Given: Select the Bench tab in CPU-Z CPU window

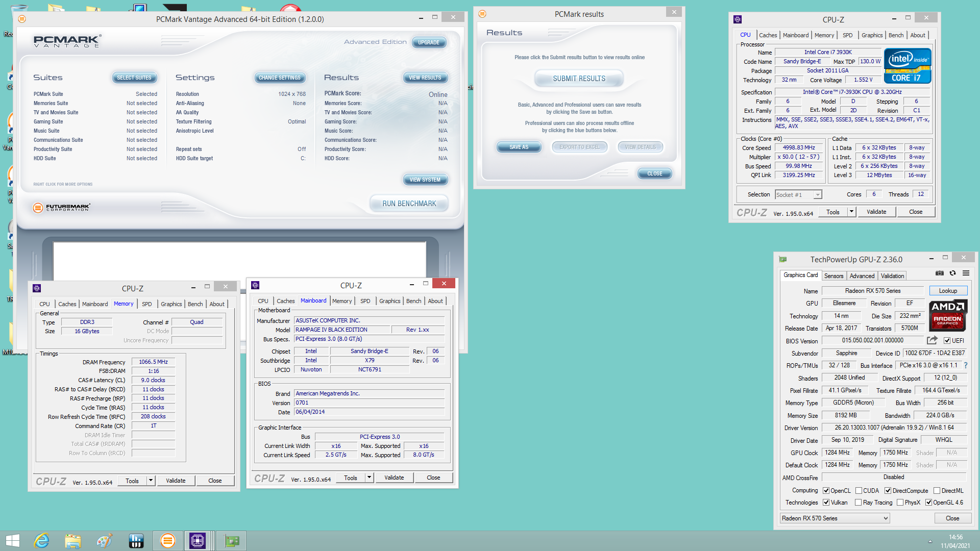Looking at the screenshot, I should (x=896, y=35).
